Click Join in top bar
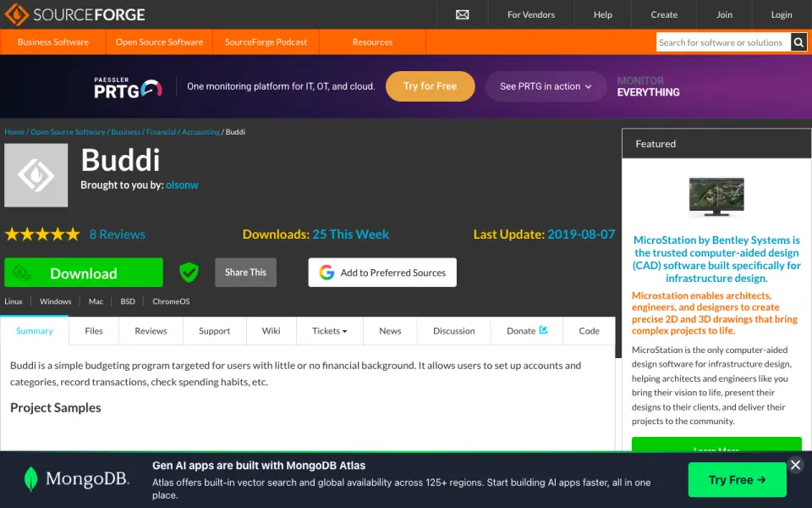This screenshot has width=812, height=508. coord(724,14)
